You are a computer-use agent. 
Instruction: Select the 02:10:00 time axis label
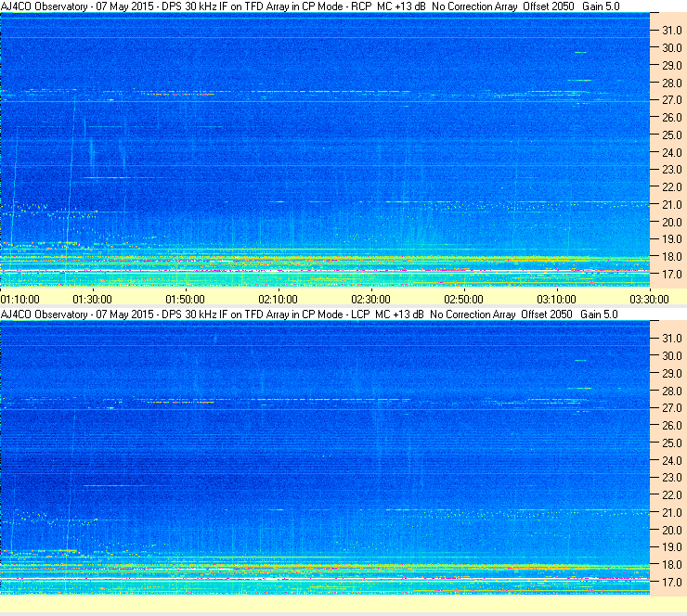pyautogui.click(x=279, y=300)
